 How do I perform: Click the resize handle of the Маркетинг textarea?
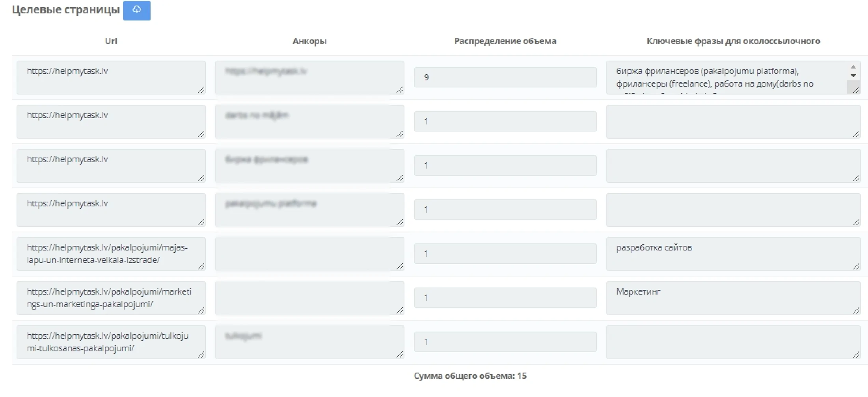click(856, 311)
